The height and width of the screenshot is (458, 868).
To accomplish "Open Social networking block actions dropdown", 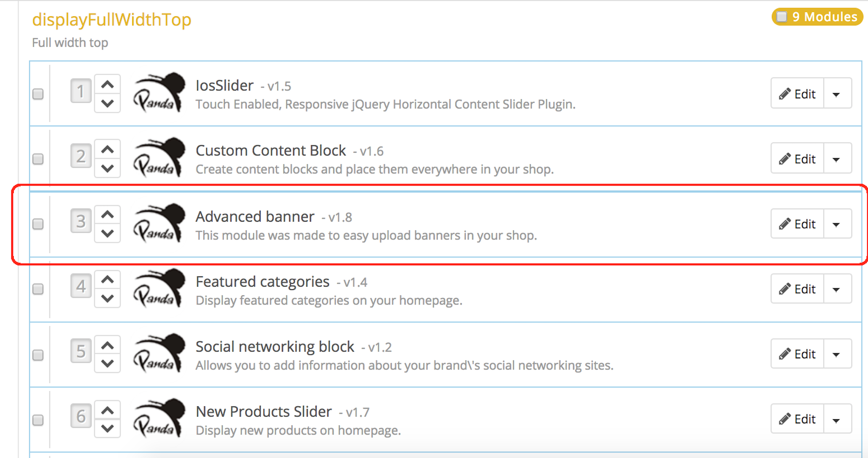I will tap(836, 355).
